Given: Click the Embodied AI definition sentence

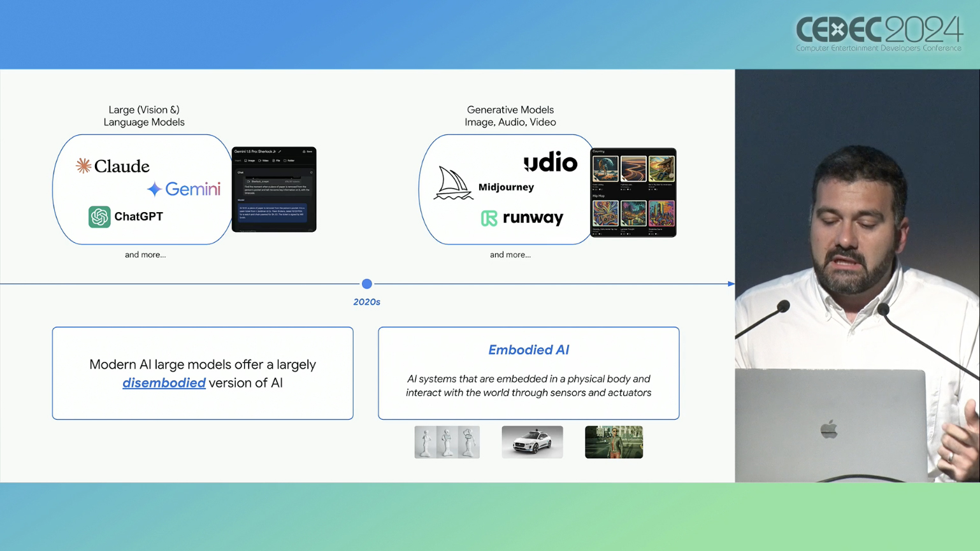Looking at the screenshot, I should [528, 386].
